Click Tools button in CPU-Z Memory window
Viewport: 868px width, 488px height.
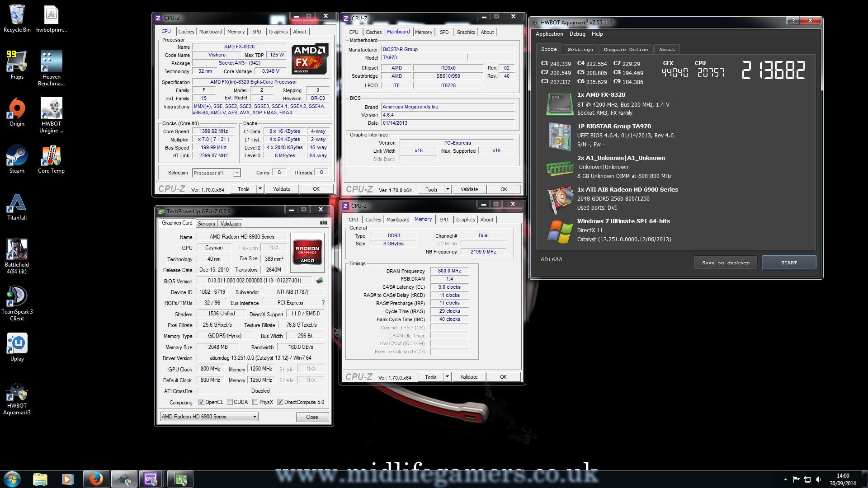[431, 377]
